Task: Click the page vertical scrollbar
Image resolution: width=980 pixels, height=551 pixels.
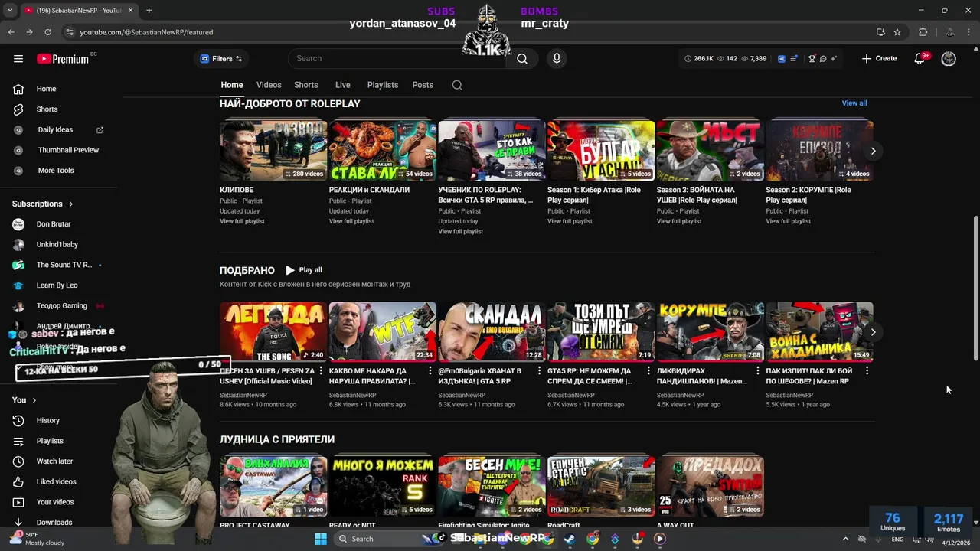Action: (975, 288)
